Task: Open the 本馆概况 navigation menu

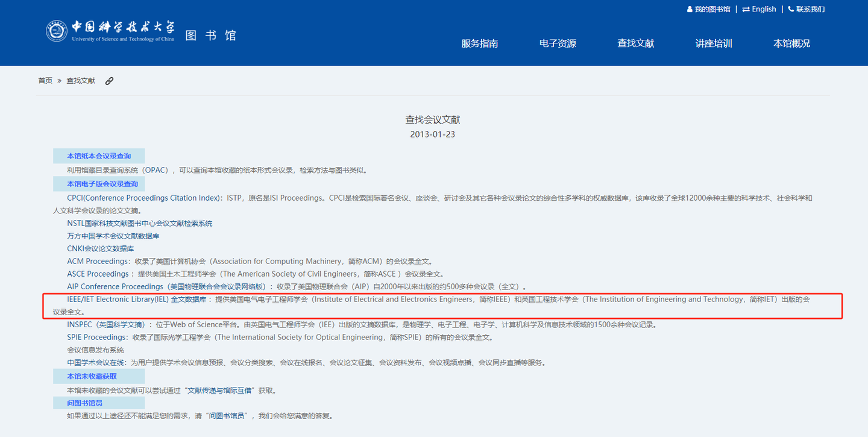Action: click(x=791, y=43)
